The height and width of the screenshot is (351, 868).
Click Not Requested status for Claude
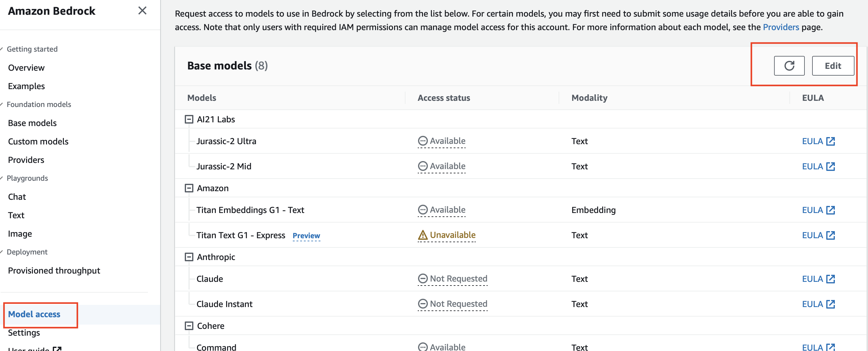pyautogui.click(x=452, y=278)
